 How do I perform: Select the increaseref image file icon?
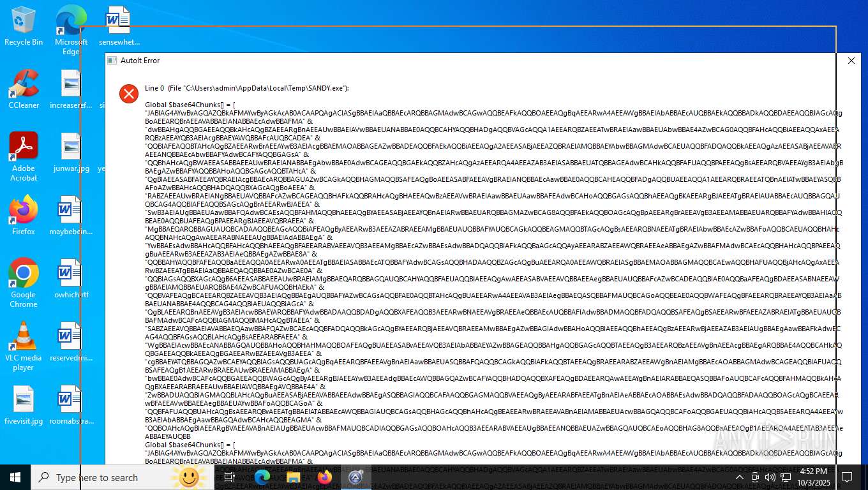tap(71, 89)
